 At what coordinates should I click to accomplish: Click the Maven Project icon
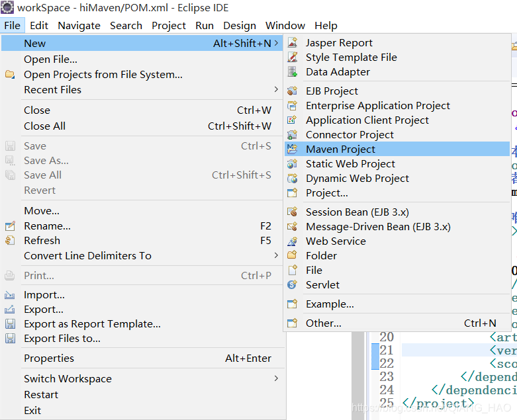pos(293,149)
